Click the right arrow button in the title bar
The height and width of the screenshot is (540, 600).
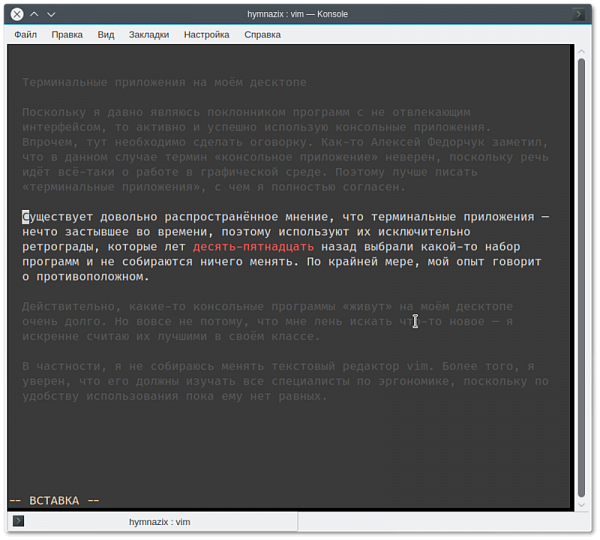[x=579, y=15]
